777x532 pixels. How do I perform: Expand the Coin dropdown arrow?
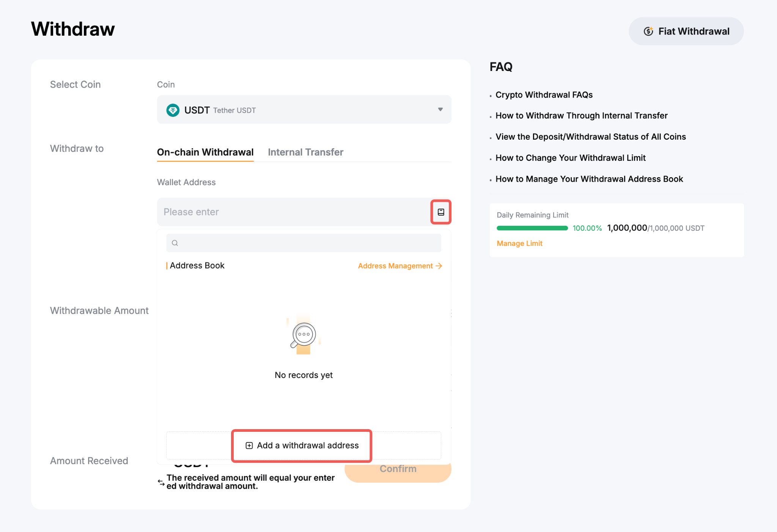pos(440,110)
